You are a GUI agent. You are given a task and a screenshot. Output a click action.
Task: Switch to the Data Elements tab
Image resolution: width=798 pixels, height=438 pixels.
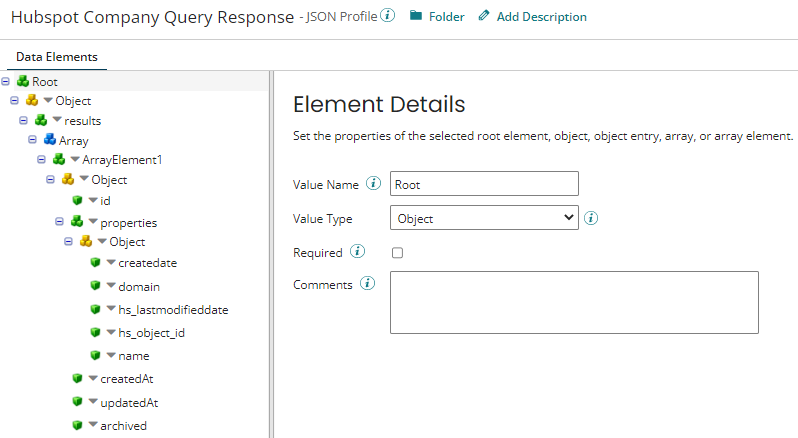click(x=57, y=57)
